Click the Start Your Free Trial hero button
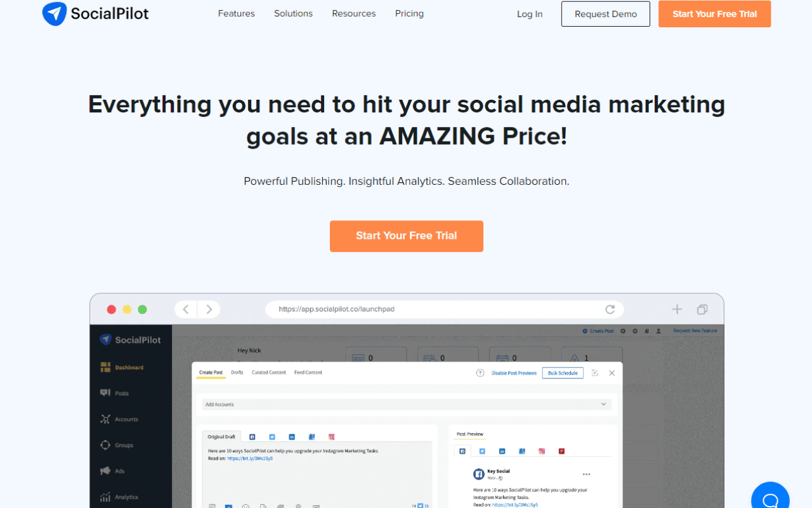This screenshot has width=812, height=508. pos(407,236)
